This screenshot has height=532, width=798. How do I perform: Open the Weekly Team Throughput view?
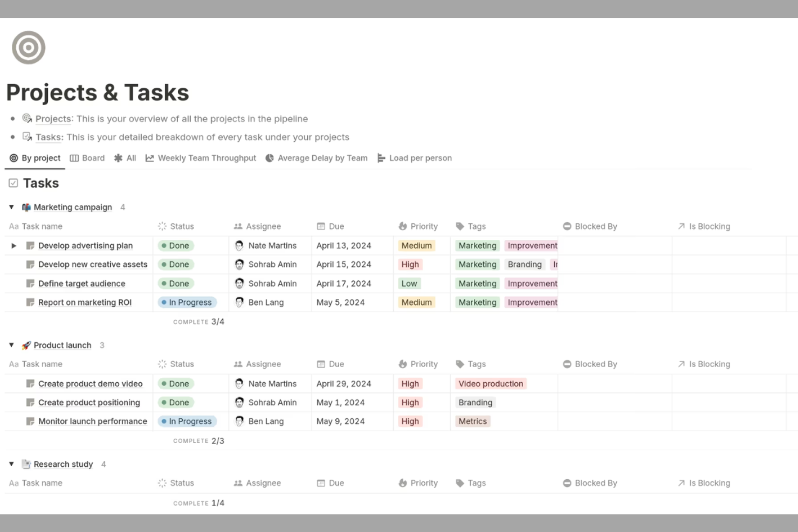[x=201, y=158]
